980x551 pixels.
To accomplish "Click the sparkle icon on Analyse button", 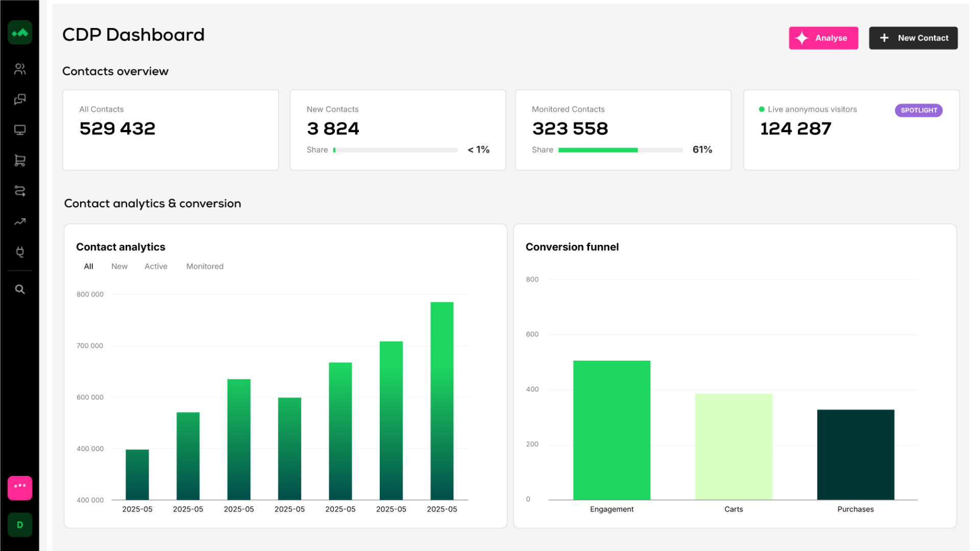I will pos(802,38).
